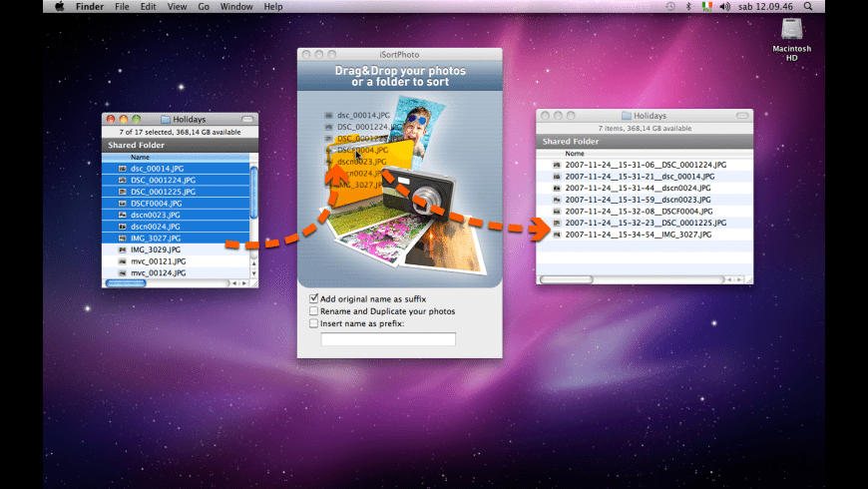
Task: Click file icon beside 2007-11-24__15-32-08__DSCF0004.JPG
Action: click(557, 211)
